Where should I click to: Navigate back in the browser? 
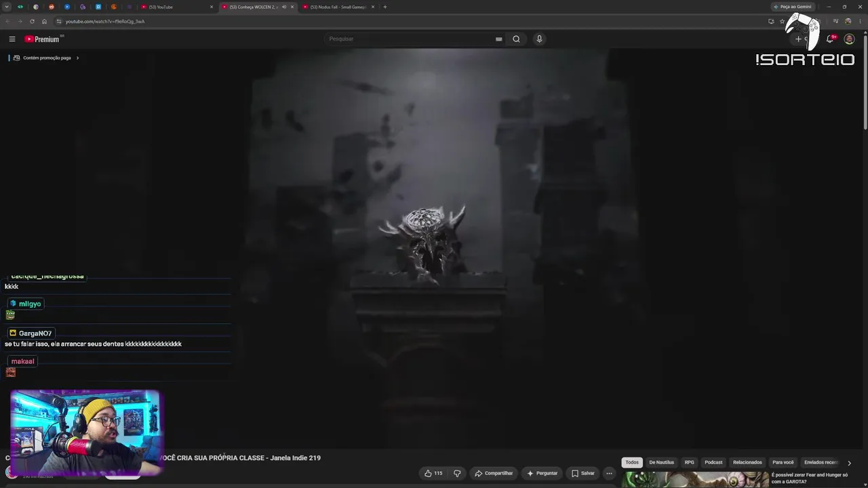[x=7, y=21]
